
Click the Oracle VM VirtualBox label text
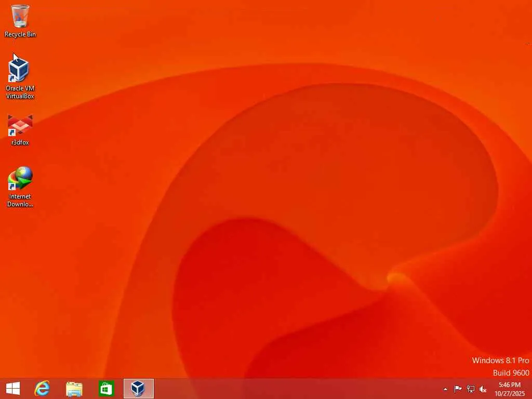(20, 92)
